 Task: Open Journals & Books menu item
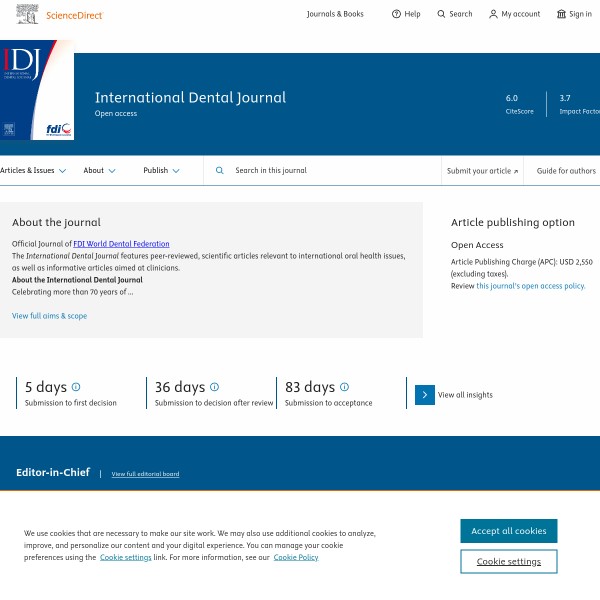pos(335,14)
